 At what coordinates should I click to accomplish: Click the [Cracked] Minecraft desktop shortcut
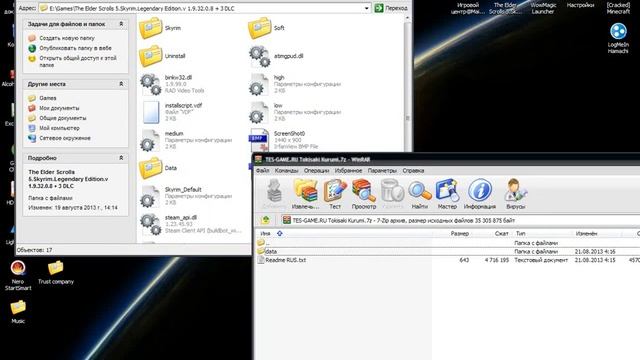[618, 8]
